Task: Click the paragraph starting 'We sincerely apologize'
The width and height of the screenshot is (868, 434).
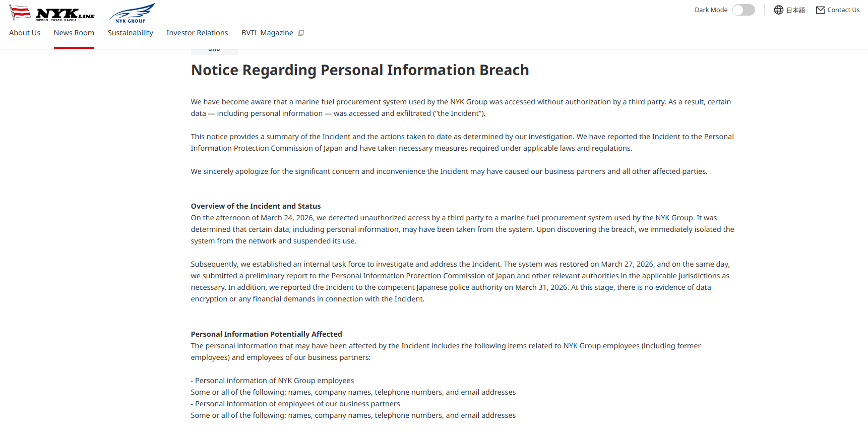Action: (x=449, y=171)
